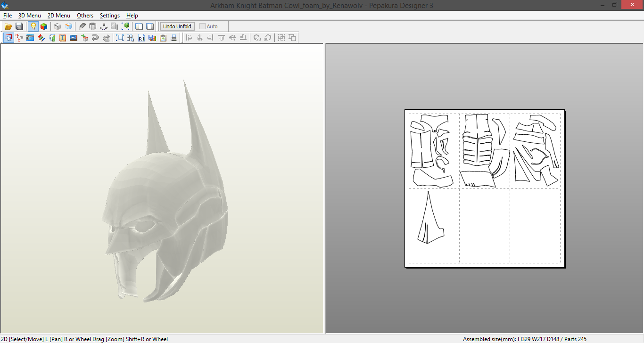Viewport: 644px width, 343px height.
Task: Click the Redo arrow icon
Action: [x=106, y=38]
